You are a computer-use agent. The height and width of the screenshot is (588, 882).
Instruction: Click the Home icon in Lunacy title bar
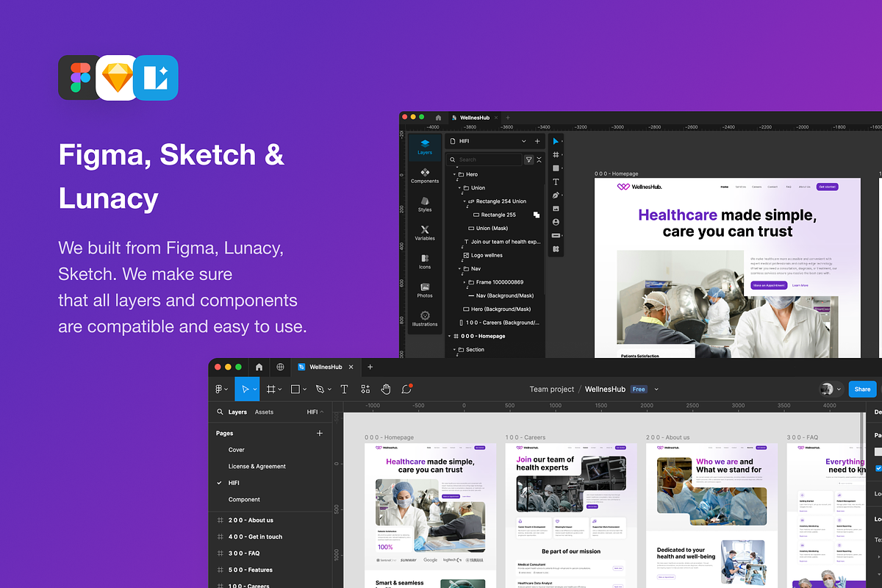(x=438, y=118)
